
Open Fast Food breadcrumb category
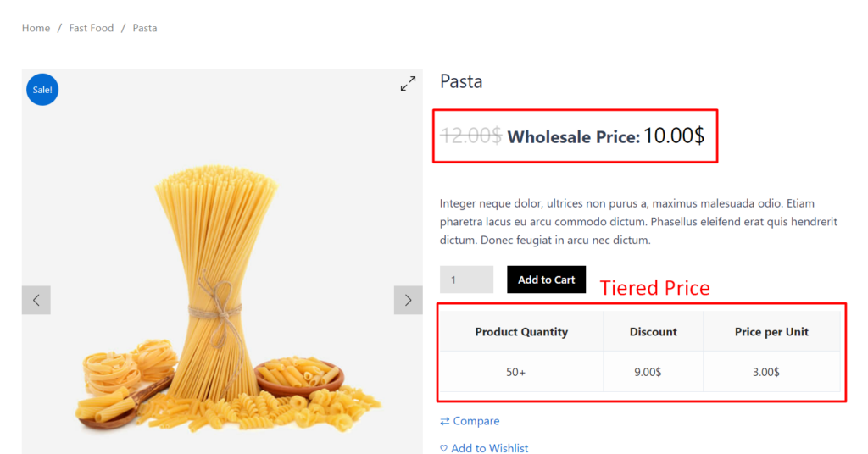tap(92, 28)
